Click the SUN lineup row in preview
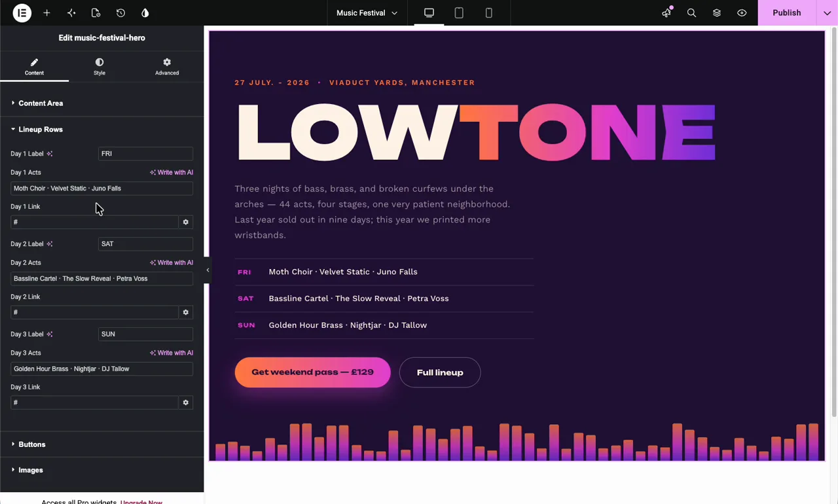 pyautogui.click(x=384, y=325)
